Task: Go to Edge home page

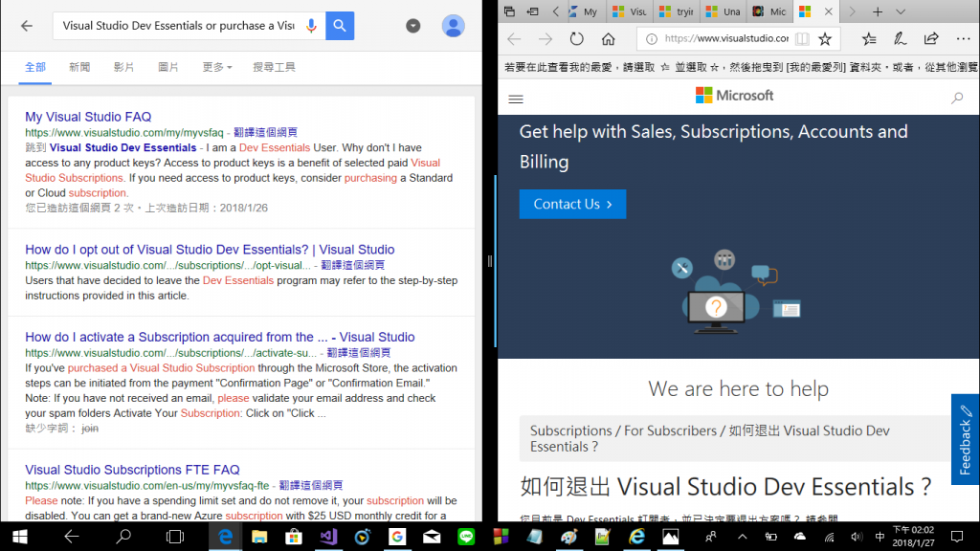Action: tap(608, 38)
